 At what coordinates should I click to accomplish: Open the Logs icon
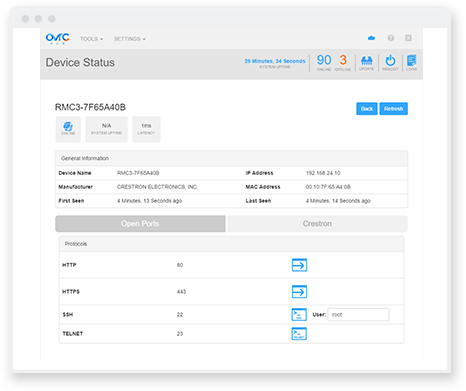(412, 63)
